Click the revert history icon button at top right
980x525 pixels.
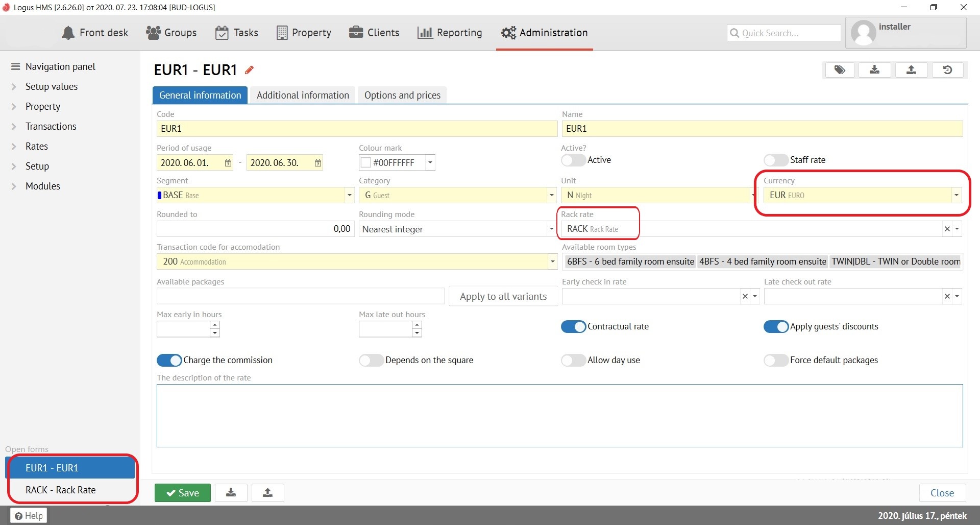947,70
